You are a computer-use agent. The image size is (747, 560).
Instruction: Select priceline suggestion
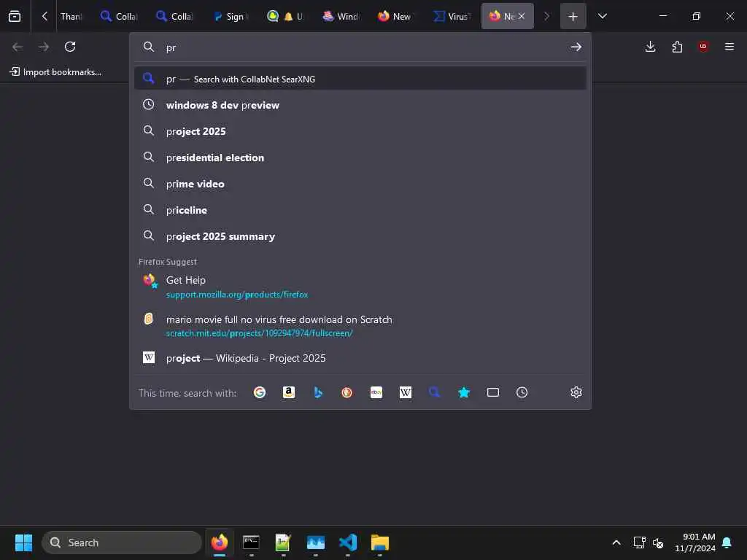click(x=360, y=210)
